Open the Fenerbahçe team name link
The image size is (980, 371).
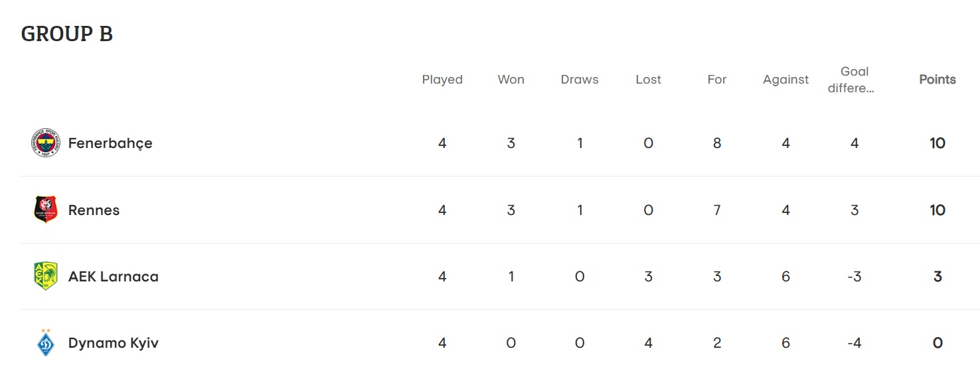click(110, 143)
